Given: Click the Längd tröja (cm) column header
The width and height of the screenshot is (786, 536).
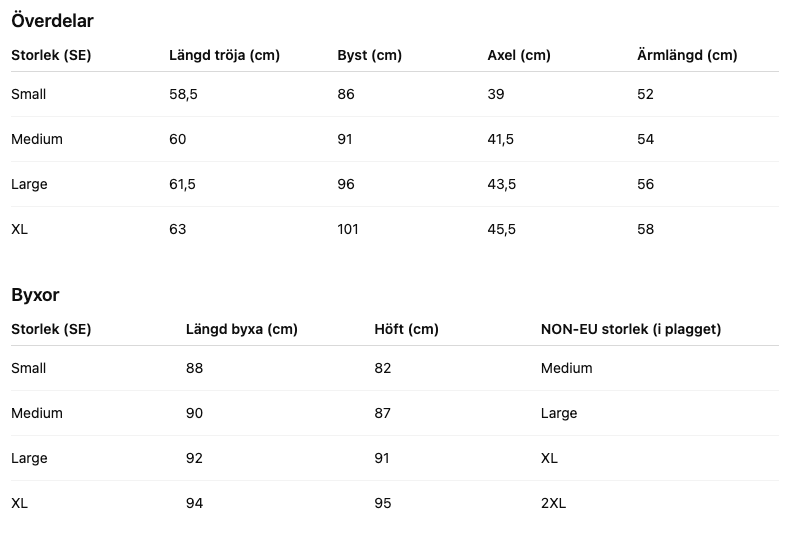Looking at the screenshot, I should point(224,55).
